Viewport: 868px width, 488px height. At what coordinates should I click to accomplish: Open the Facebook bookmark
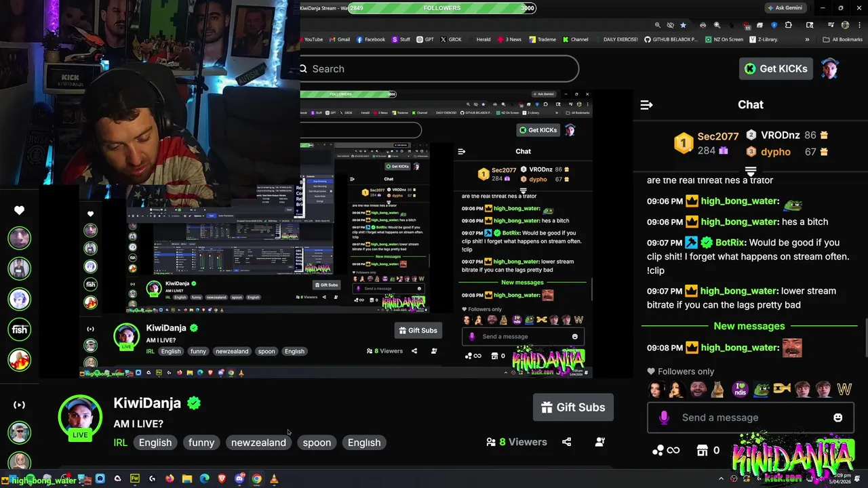click(x=370, y=39)
